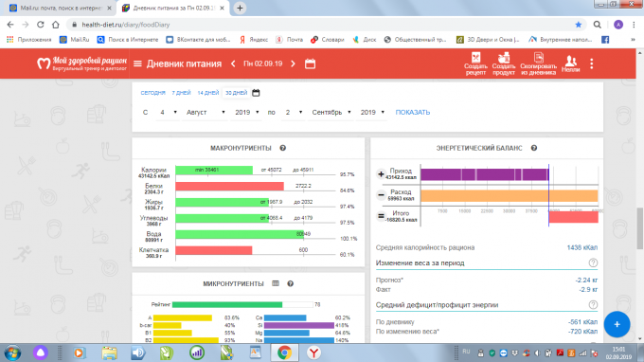Open Mail.Ru bookmark

pos(75,40)
